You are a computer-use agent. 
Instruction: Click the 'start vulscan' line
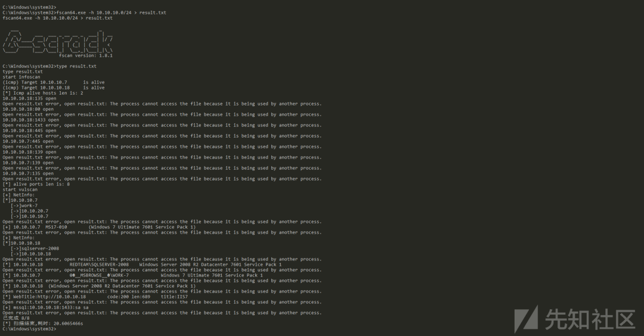click(x=20, y=189)
